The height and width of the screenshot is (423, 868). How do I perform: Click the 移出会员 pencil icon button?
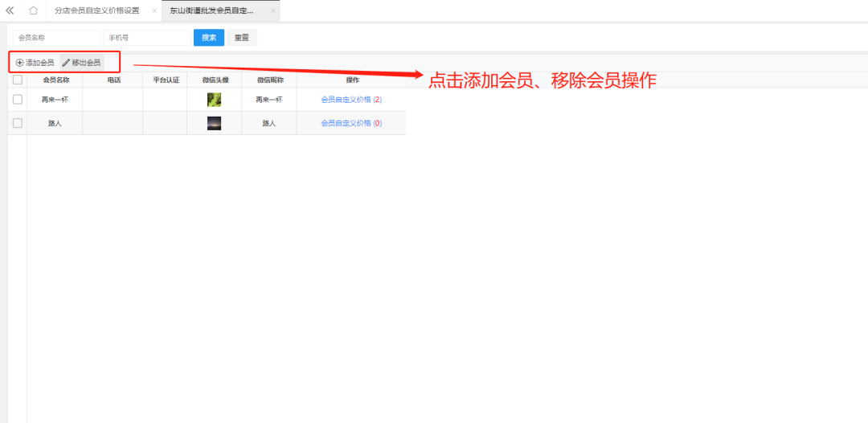pos(81,62)
